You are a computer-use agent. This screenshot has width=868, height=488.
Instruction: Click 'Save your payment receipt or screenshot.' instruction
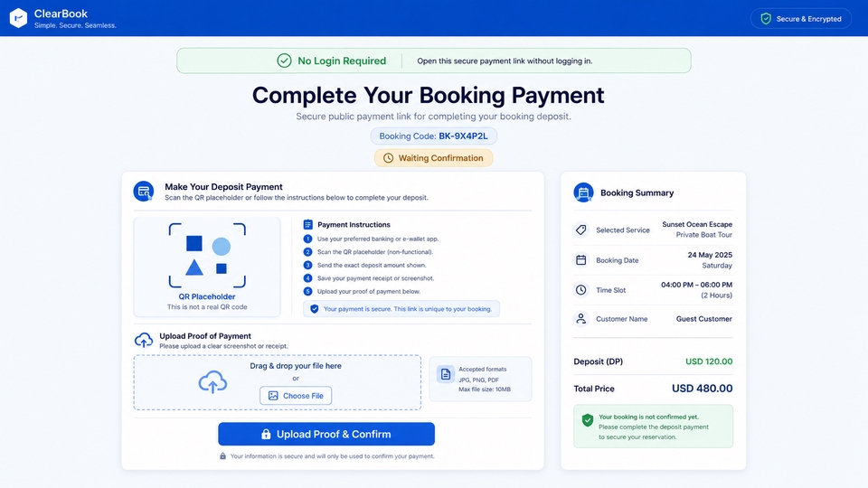point(375,278)
